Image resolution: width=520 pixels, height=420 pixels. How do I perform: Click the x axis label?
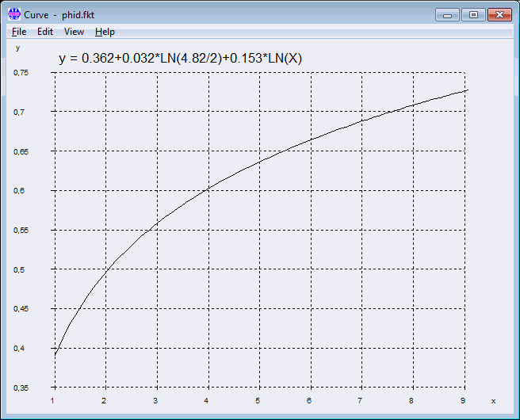492,401
